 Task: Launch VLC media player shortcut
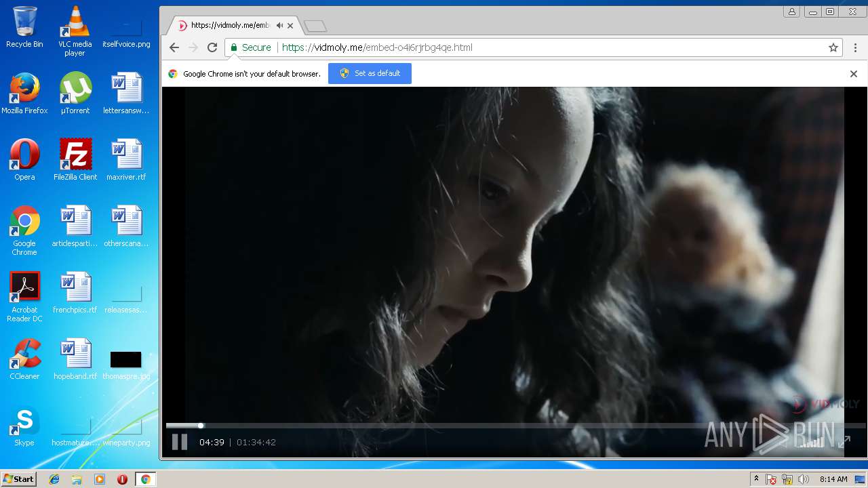75,31
